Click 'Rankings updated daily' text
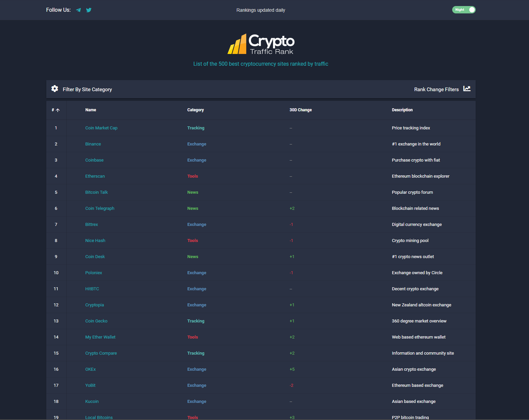Image resolution: width=529 pixels, height=420 pixels. point(261,10)
